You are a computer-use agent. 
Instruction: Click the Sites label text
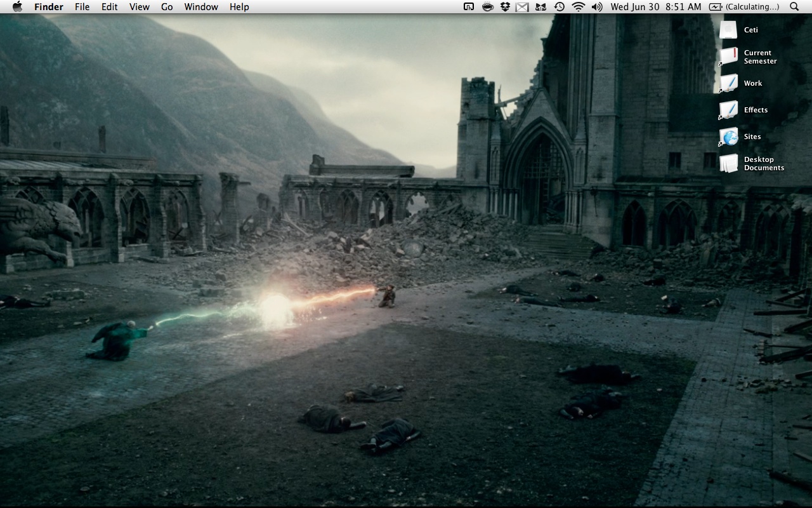click(x=752, y=137)
